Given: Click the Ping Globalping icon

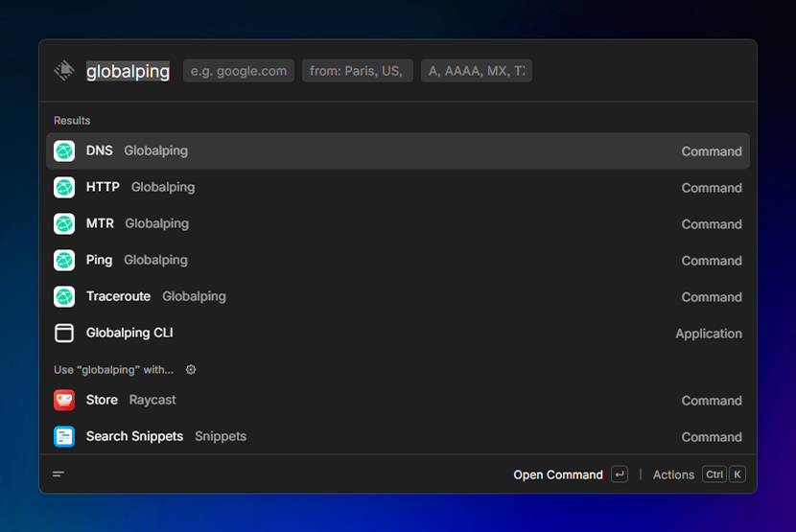Looking at the screenshot, I should [x=64, y=261].
